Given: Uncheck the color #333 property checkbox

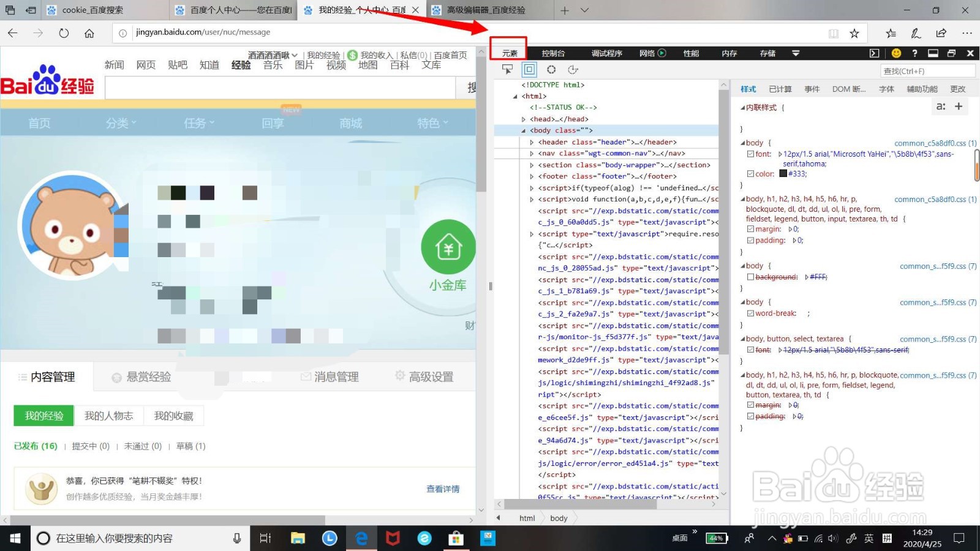Looking at the screenshot, I should [750, 174].
